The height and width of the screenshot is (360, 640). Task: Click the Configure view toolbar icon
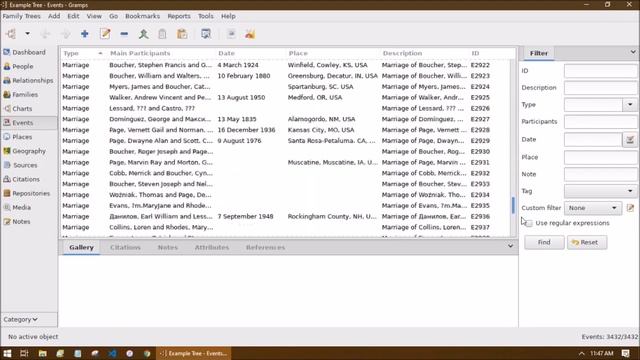pos(206,34)
